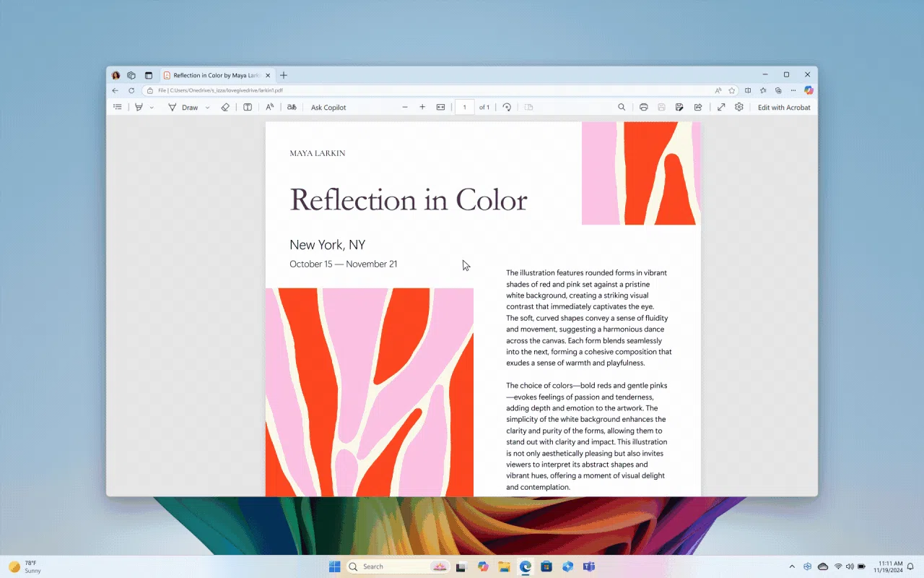This screenshot has width=924, height=578.
Task: Select the Erase tool
Action: [225, 107]
